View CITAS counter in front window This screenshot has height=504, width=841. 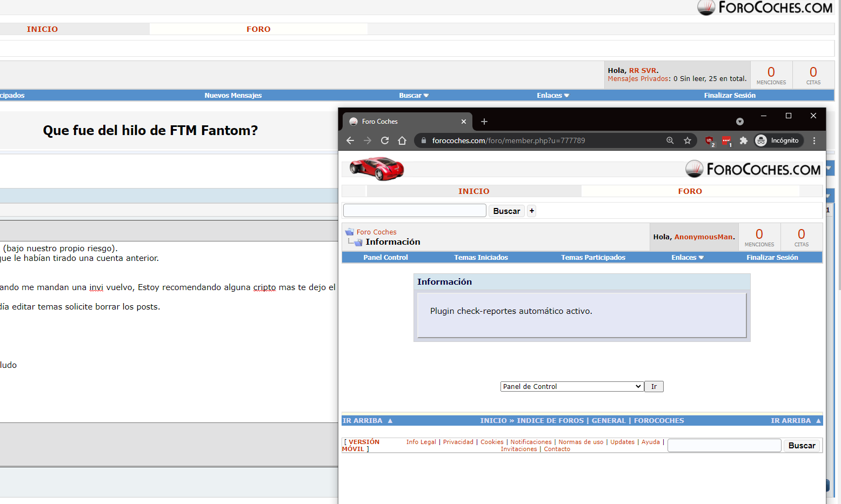pos(802,237)
